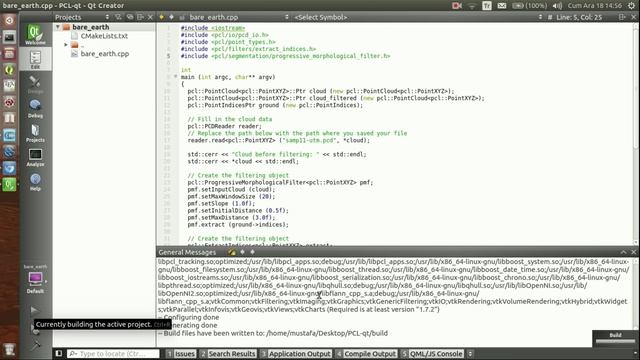Split the editor view
640x360 pixels.
[x=622, y=17]
